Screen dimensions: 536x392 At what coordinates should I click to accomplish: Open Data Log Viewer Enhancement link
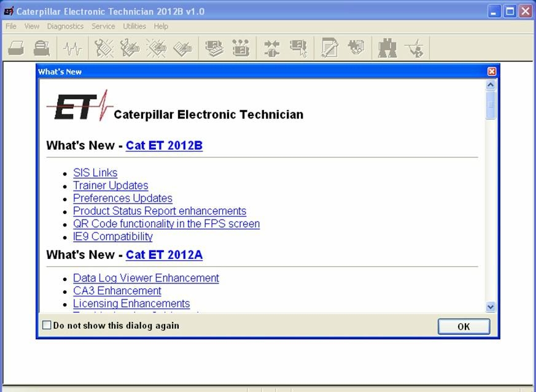pos(146,278)
